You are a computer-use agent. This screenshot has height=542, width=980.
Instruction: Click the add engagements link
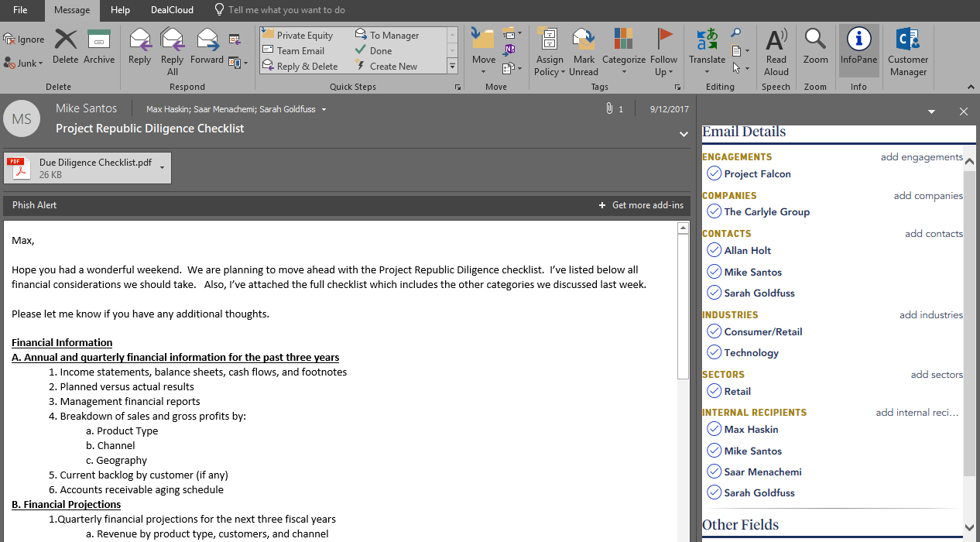[921, 157]
